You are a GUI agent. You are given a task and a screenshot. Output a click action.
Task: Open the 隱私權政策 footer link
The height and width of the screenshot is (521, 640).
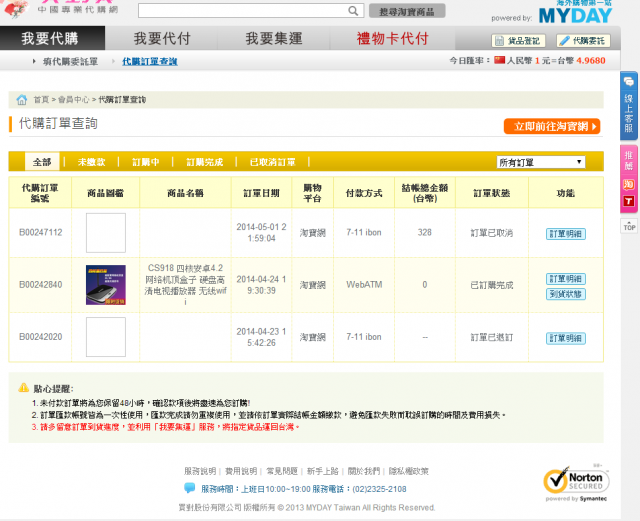click(x=409, y=471)
